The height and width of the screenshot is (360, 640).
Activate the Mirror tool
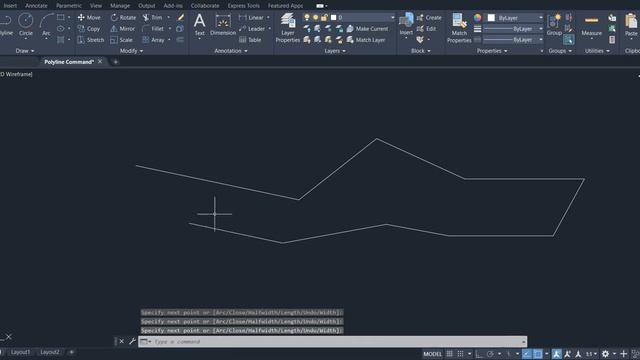point(122,29)
